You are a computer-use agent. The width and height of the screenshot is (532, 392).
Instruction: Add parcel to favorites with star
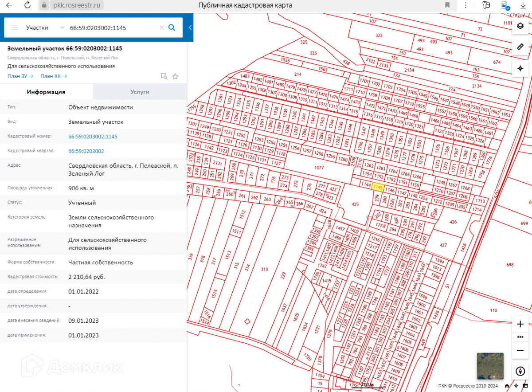tap(175, 76)
